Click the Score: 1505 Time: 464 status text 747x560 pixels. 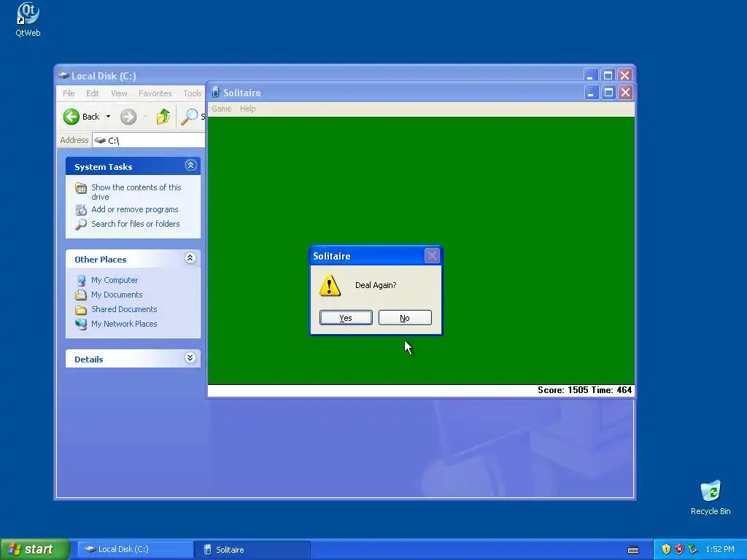point(584,390)
